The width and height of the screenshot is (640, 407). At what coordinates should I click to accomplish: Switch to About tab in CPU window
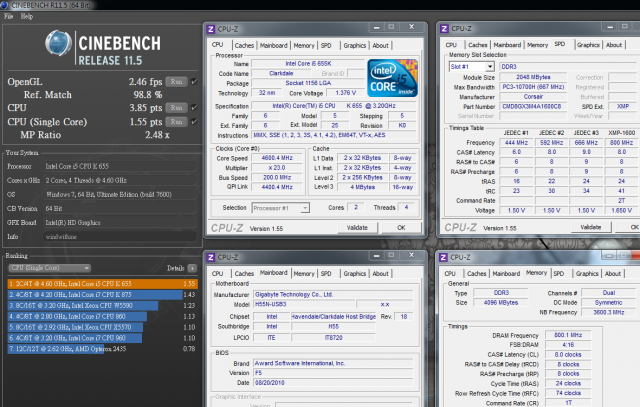pos(380,45)
